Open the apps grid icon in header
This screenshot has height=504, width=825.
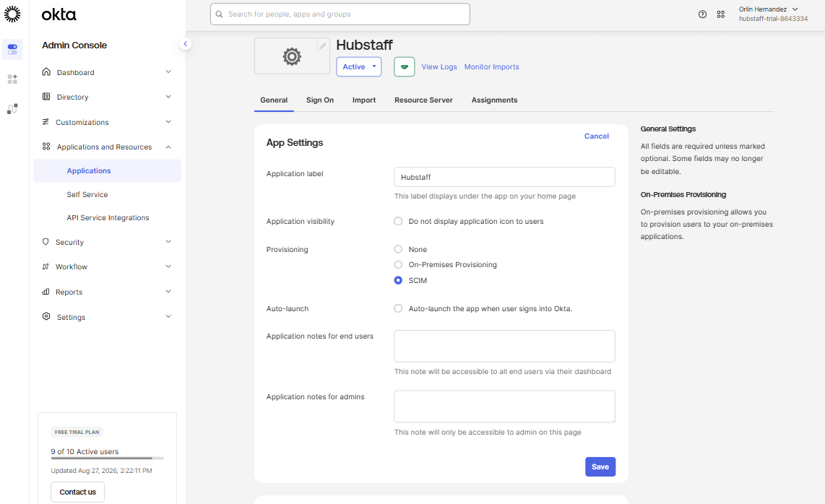pyautogui.click(x=721, y=14)
